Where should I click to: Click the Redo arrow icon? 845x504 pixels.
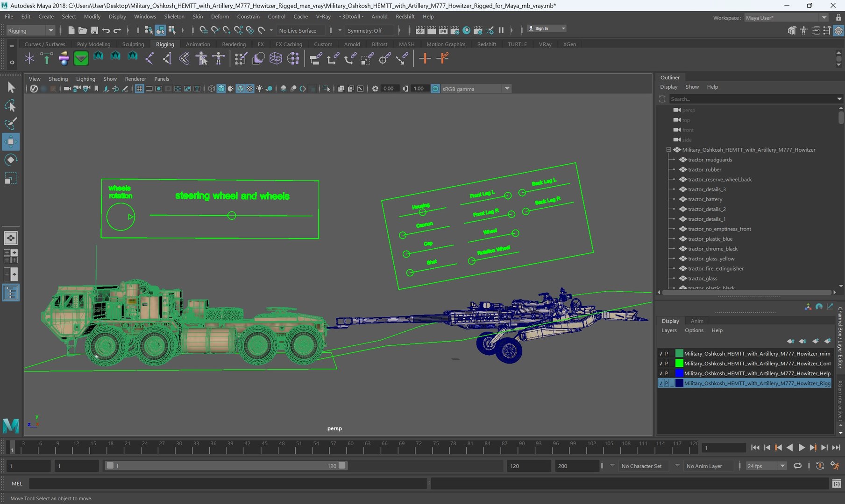(x=117, y=30)
